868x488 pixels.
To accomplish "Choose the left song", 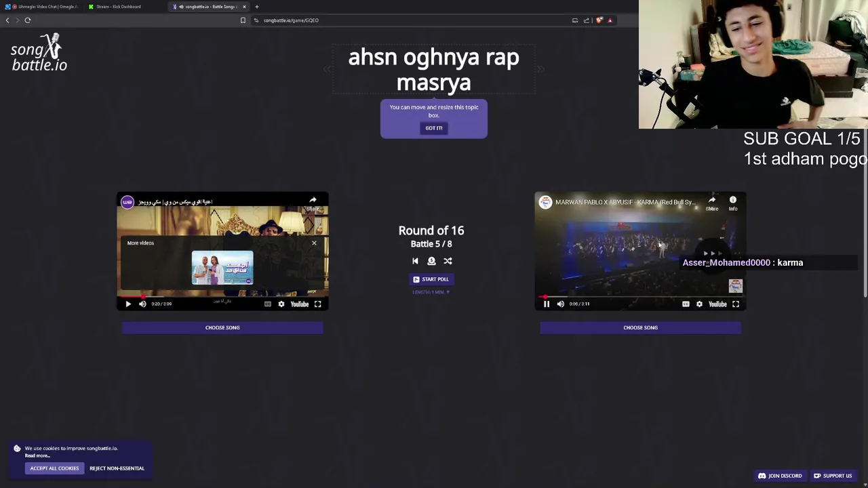I will [222, 328].
